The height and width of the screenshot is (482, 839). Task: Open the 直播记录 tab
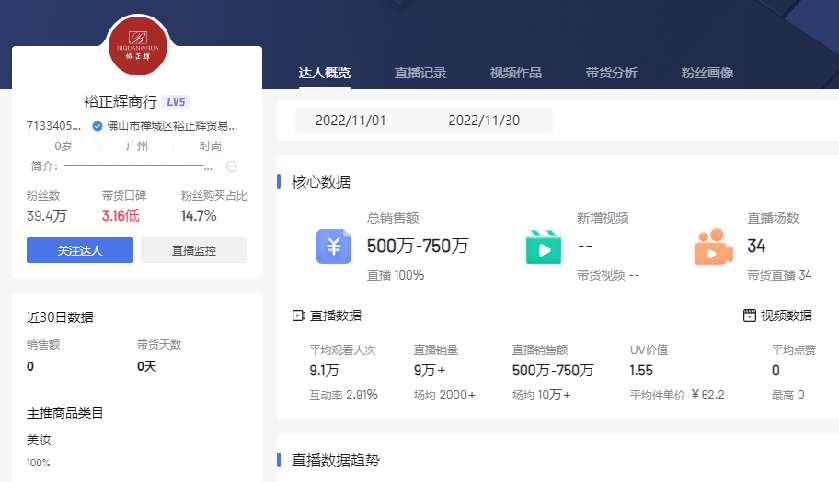[x=420, y=73]
